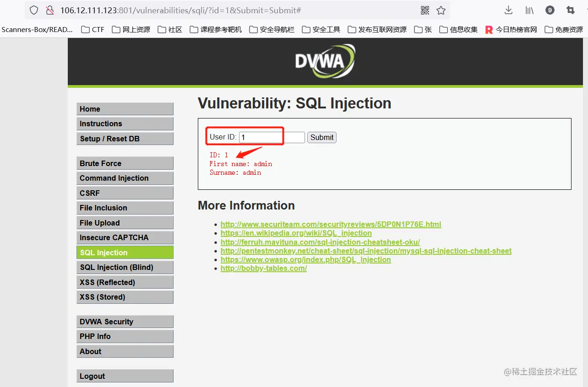Click the 'Surname: admin' result text

tap(235, 172)
